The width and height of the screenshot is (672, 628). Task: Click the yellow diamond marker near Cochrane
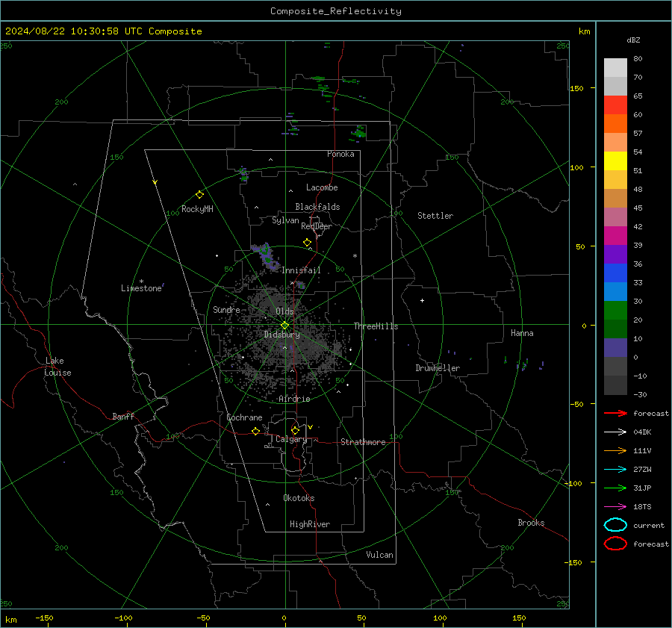click(256, 432)
